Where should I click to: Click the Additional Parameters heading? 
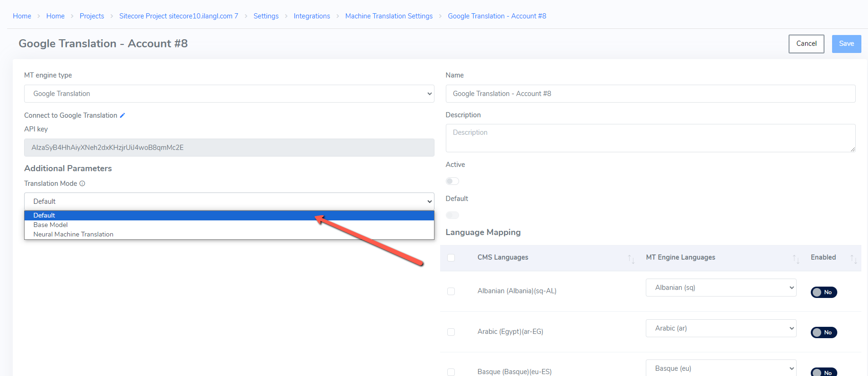pyautogui.click(x=68, y=168)
